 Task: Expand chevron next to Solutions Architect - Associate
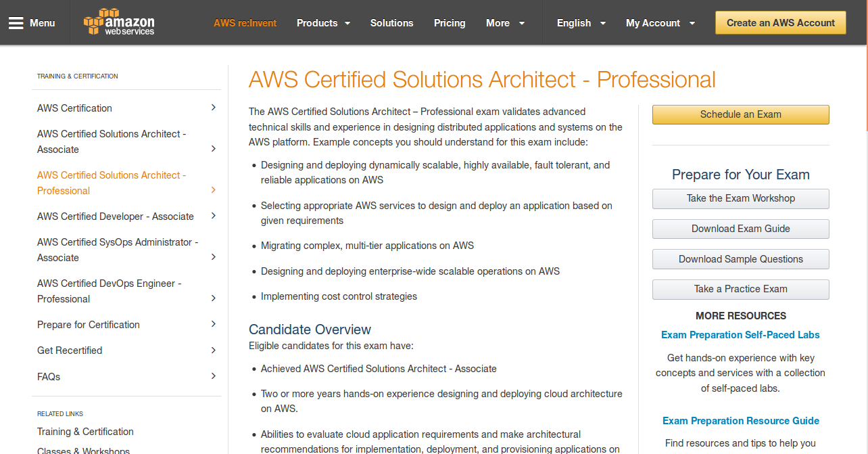tap(214, 148)
